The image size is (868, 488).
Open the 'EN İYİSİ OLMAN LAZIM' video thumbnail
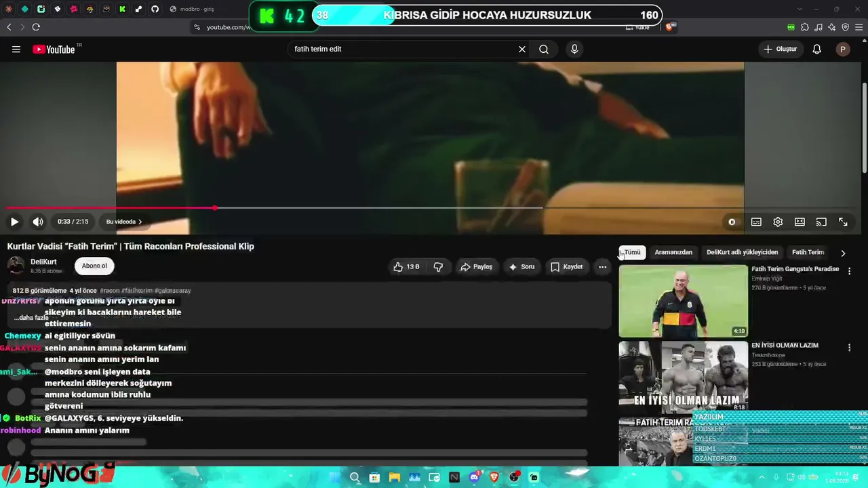coord(684,376)
